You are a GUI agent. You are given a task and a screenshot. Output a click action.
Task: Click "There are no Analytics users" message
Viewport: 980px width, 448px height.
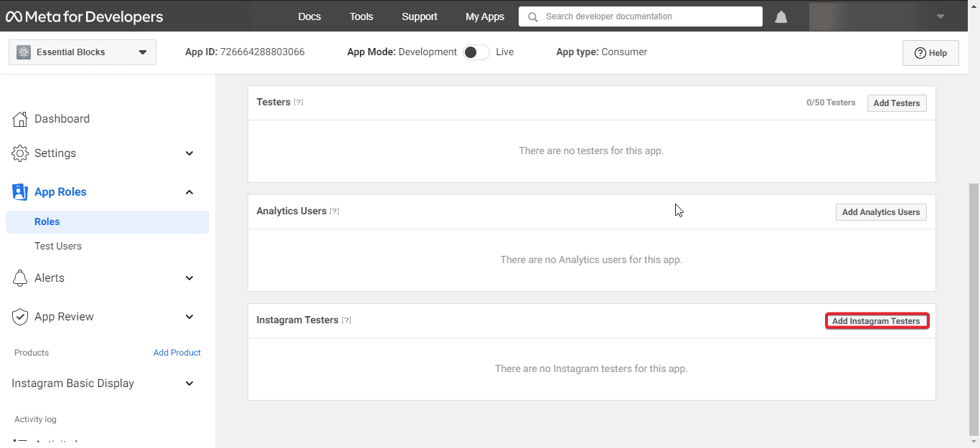pos(591,260)
